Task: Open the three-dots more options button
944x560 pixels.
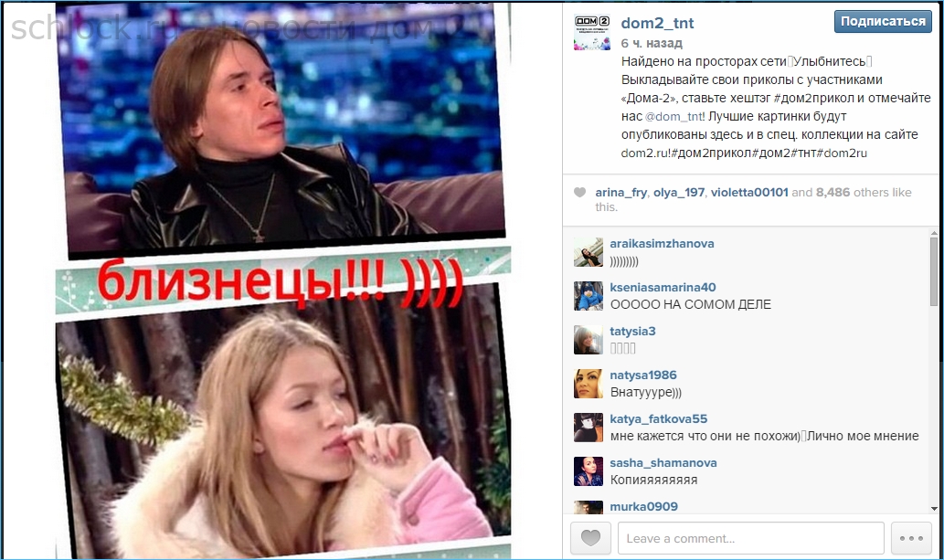Action: (x=911, y=538)
